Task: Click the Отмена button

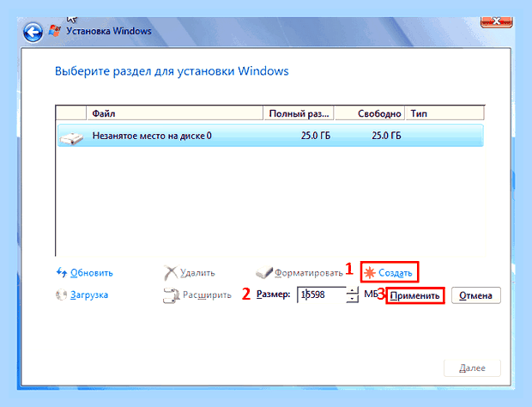Action: pyautogui.click(x=475, y=295)
